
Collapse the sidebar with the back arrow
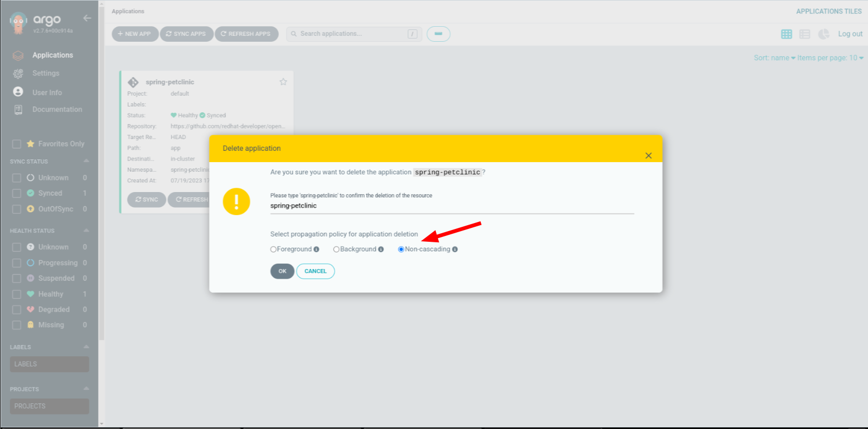tap(87, 18)
